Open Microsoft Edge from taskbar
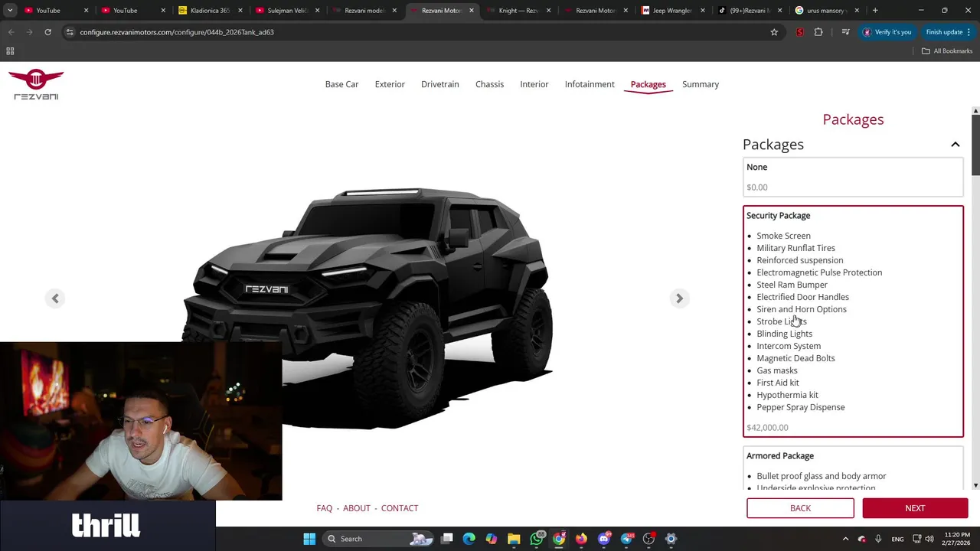This screenshot has width=980, height=551. (469, 539)
